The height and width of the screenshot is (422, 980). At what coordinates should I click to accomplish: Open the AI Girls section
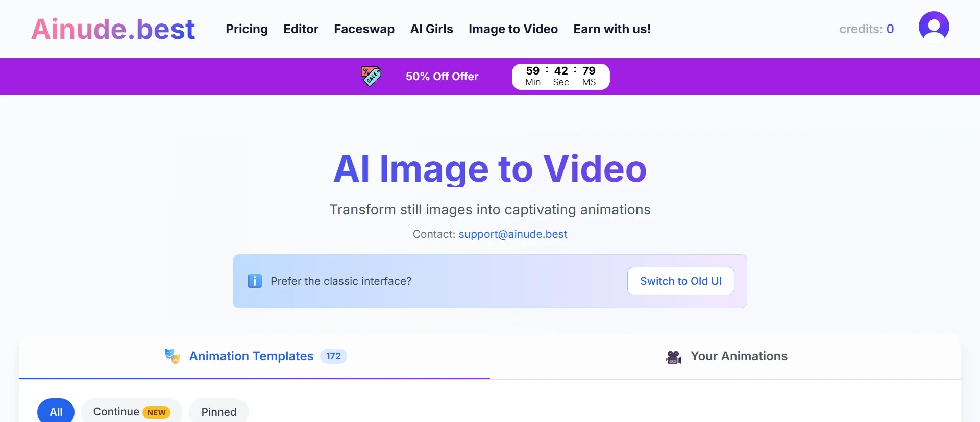(432, 29)
